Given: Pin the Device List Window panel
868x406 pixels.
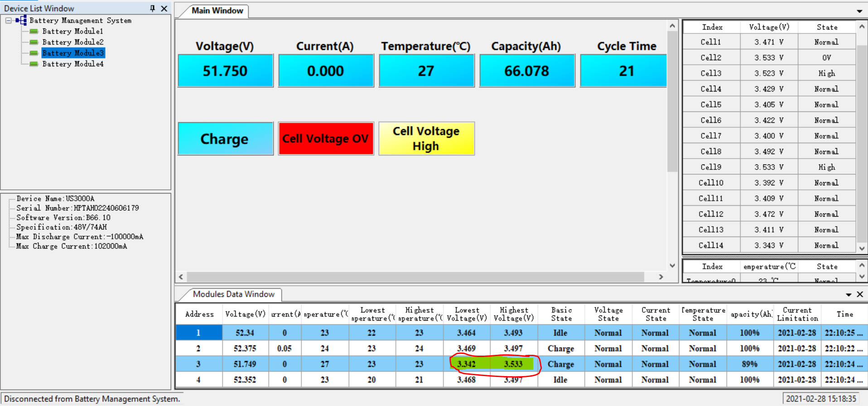Looking at the screenshot, I should [152, 8].
